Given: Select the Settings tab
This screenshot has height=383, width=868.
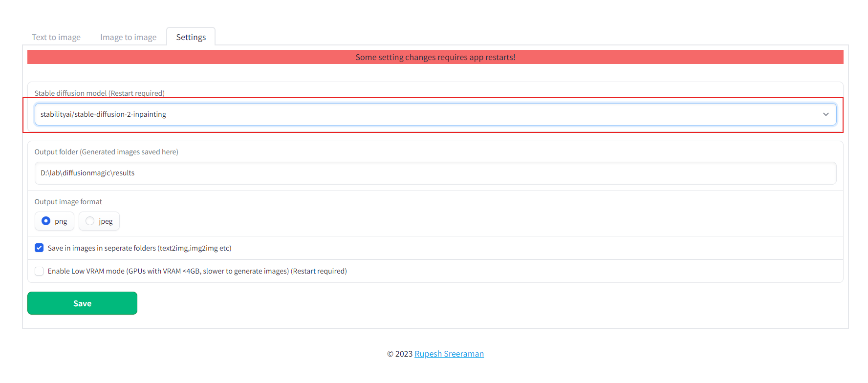Looking at the screenshot, I should click(x=191, y=37).
